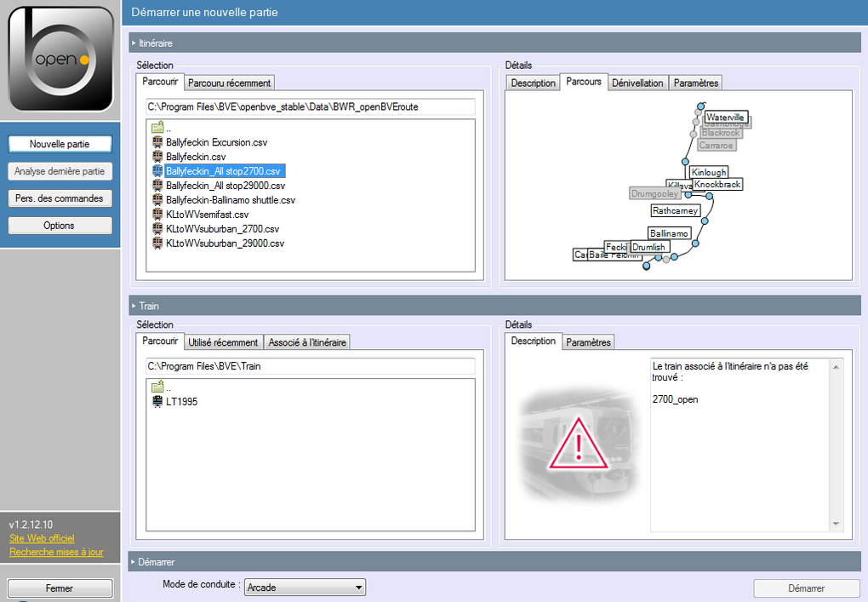Click Recherche mises à jour link

tap(56, 552)
